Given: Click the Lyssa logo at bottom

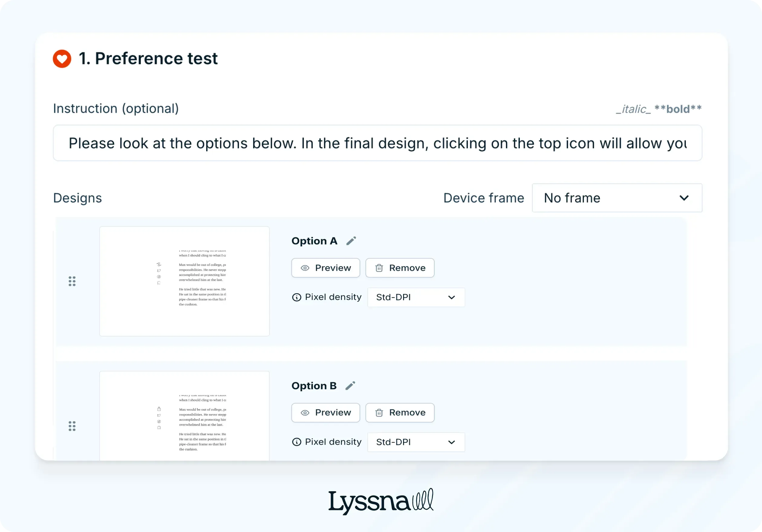Looking at the screenshot, I should 381,501.
